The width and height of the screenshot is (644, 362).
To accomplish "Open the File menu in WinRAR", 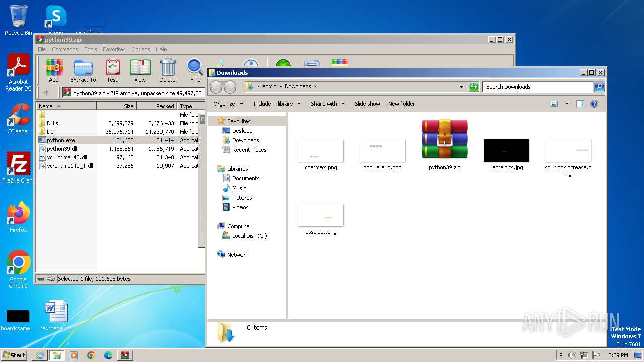I will (x=42, y=49).
